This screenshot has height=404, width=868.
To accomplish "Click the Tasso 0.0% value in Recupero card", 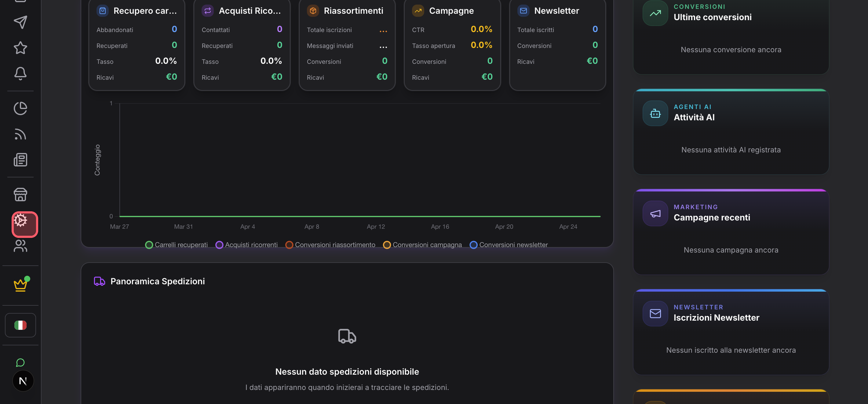I will (166, 61).
